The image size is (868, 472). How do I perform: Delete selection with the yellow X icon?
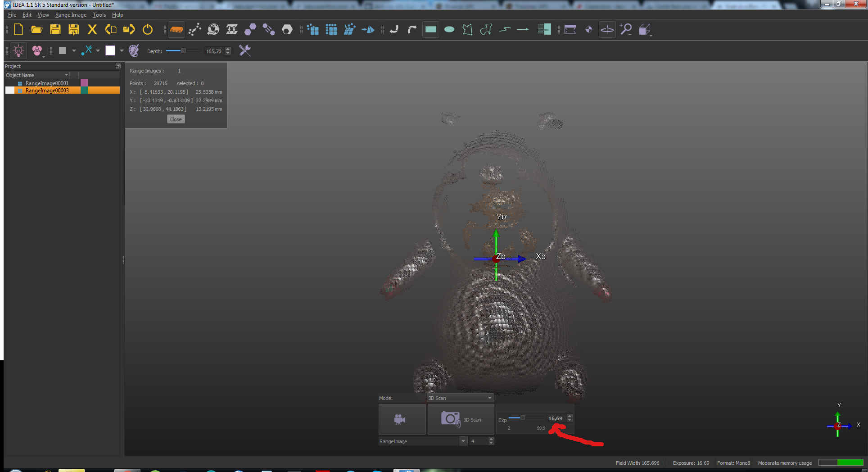pos(92,30)
